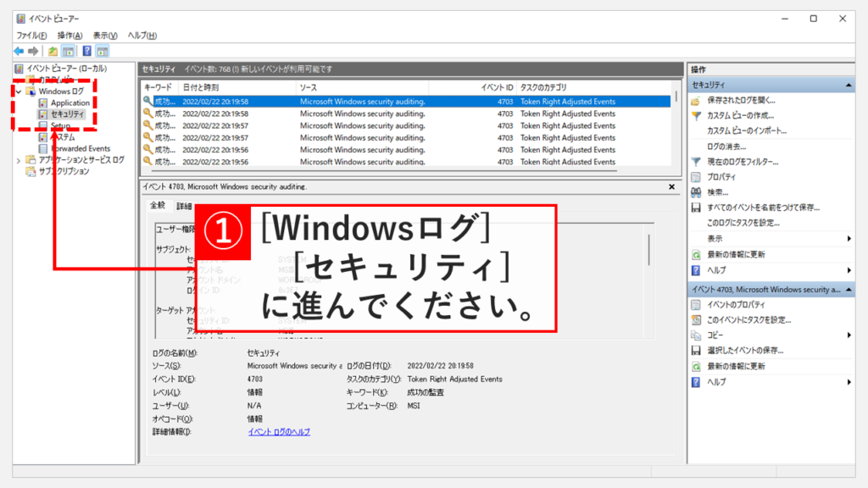Click the save icon for 選択したイベントの保存
Image resolution: width=868 pixels, height=488 pixels.
coord(696,351)
